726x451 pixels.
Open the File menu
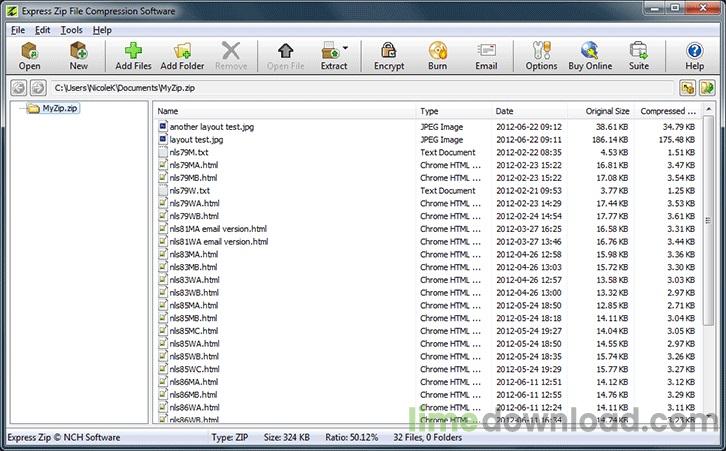(18, 30)
